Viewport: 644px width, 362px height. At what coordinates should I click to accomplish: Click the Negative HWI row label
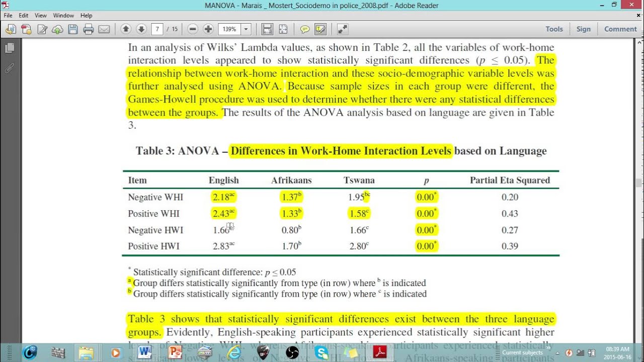click(x=155, y=230)
